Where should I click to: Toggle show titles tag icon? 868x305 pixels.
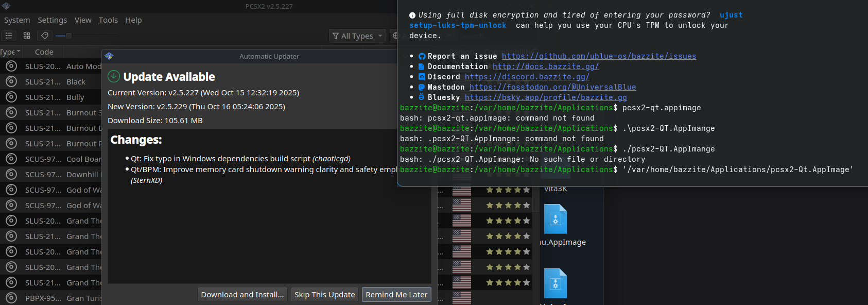point(45,36)
